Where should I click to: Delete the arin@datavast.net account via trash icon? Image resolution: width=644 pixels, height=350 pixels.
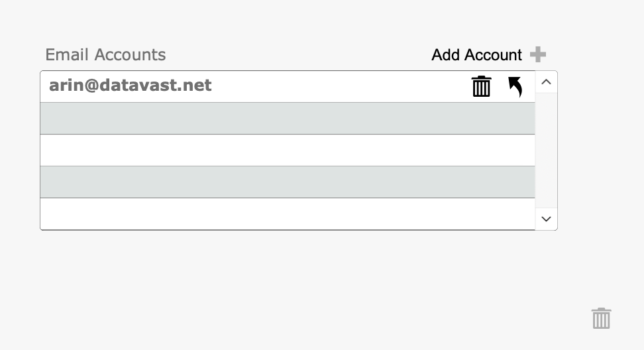click(481, 86)
